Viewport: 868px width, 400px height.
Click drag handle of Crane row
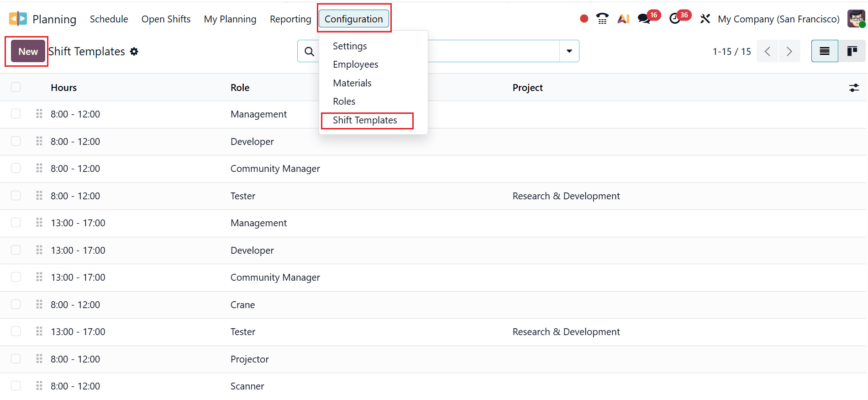(x=39, y=304)
